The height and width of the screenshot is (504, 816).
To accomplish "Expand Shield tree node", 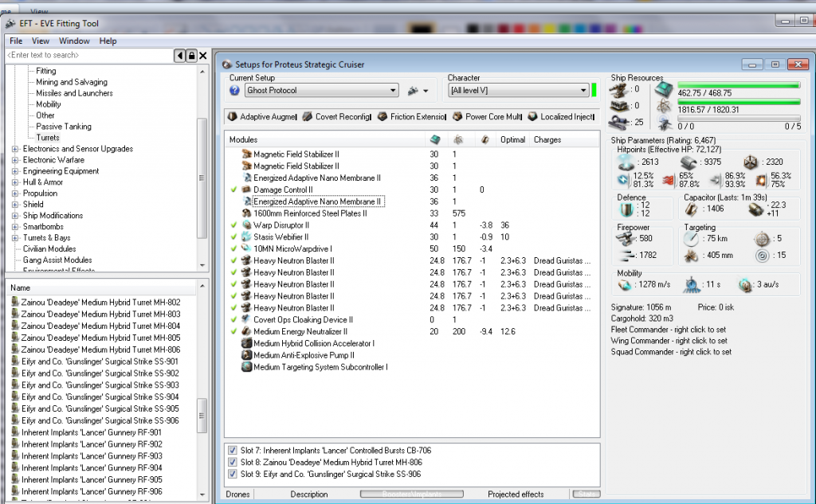I will [15, 205].
